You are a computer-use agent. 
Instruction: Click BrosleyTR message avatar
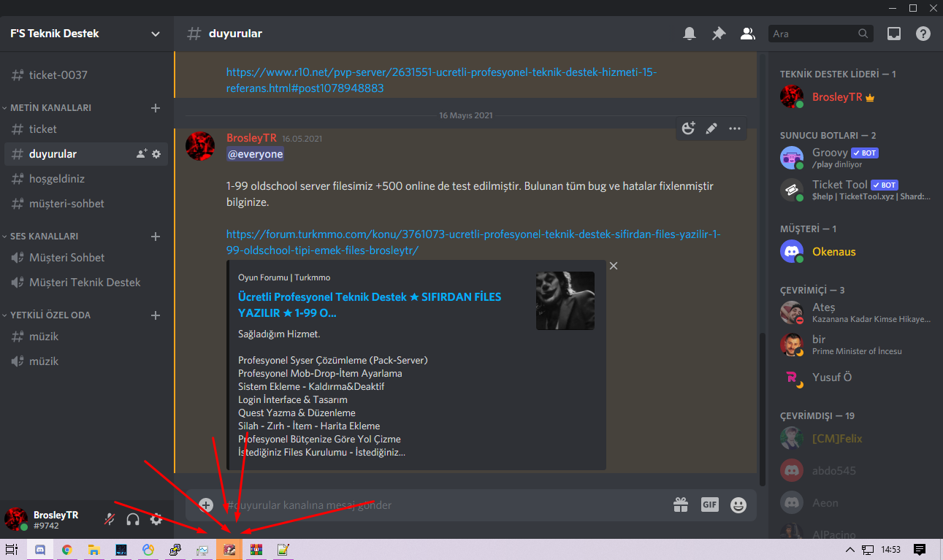200,146
